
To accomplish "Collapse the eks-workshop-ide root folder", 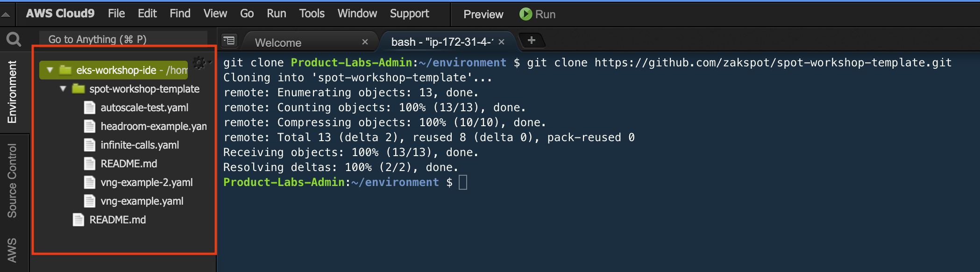I will (50, 70).
